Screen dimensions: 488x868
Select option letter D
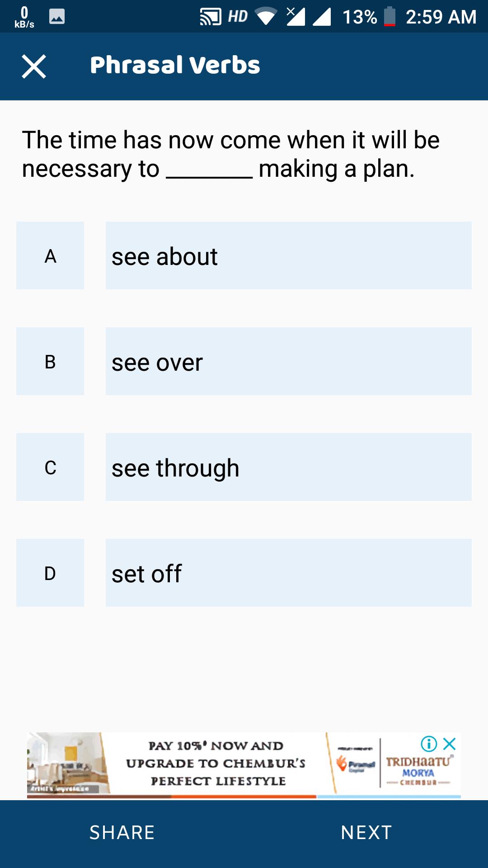pyautogui.click(x=50, y=573)
